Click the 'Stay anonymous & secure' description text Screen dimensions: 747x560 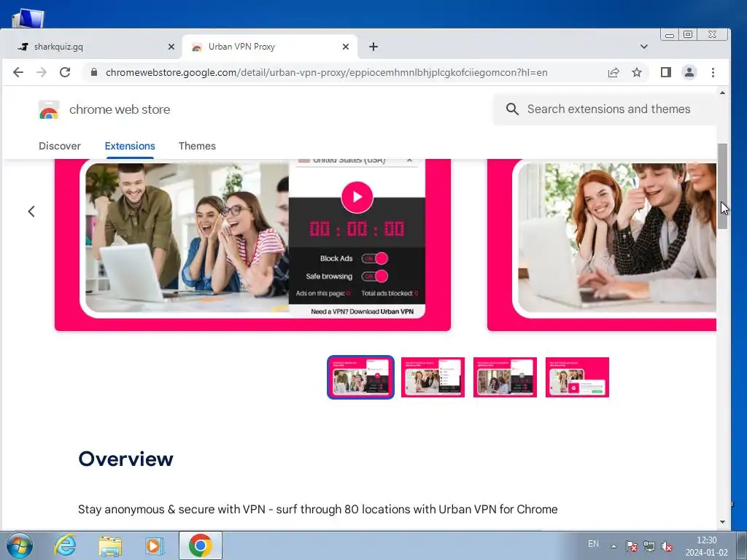318,509
